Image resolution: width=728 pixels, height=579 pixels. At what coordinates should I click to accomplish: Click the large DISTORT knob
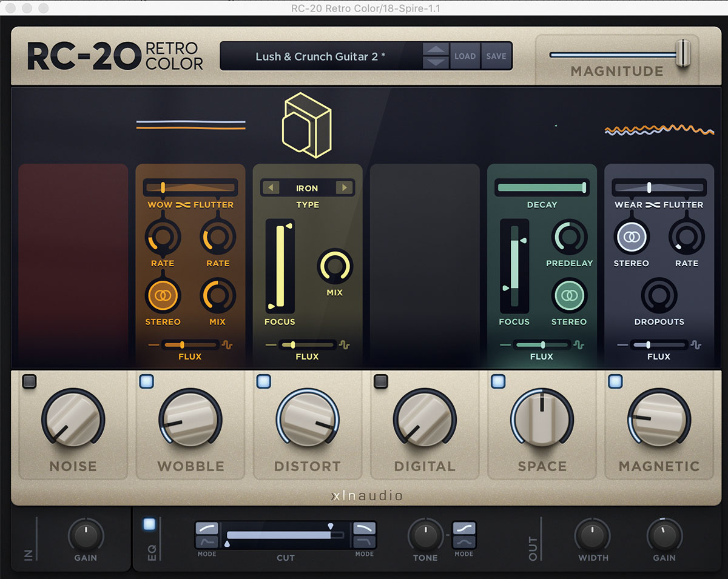(308, 420)
